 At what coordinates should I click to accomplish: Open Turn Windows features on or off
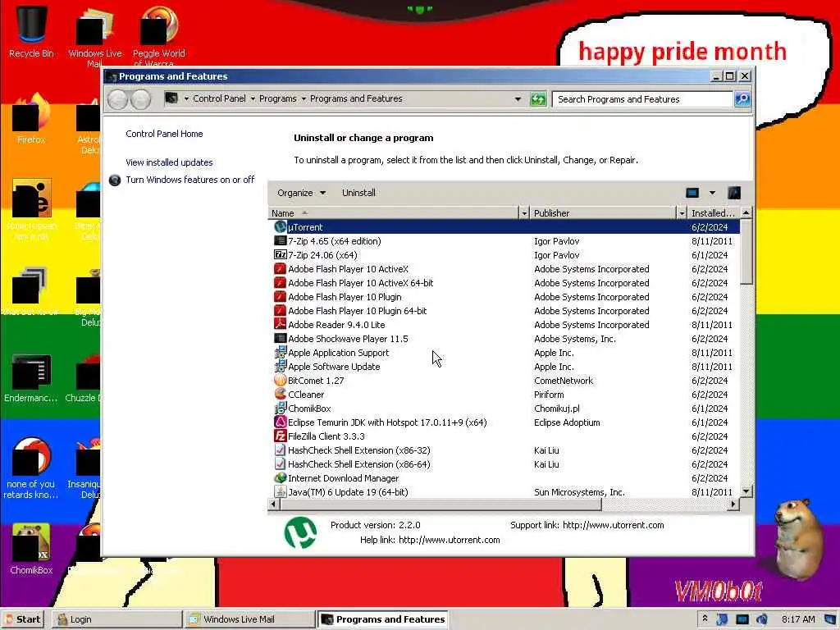[189, 180]
